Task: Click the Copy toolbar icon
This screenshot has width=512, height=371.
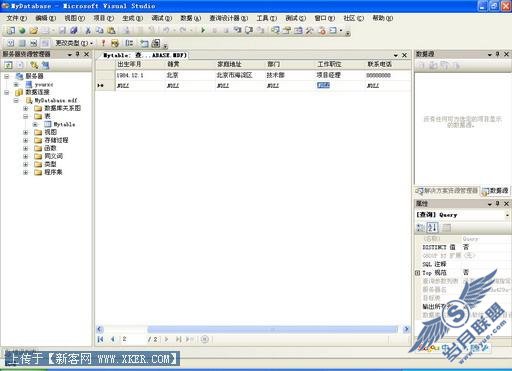Action: pyautogui.click(x=99, y=31)
